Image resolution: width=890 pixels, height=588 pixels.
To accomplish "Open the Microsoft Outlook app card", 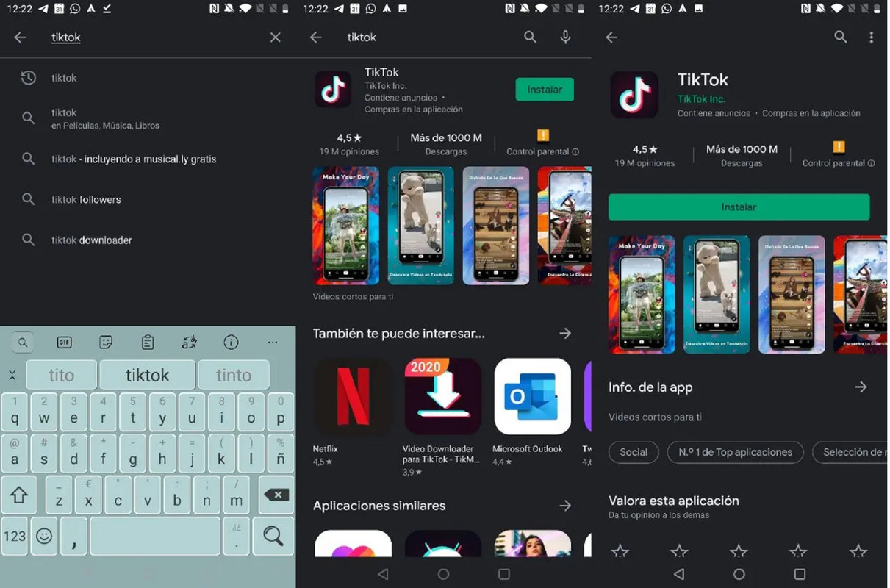I will [532, 412].
